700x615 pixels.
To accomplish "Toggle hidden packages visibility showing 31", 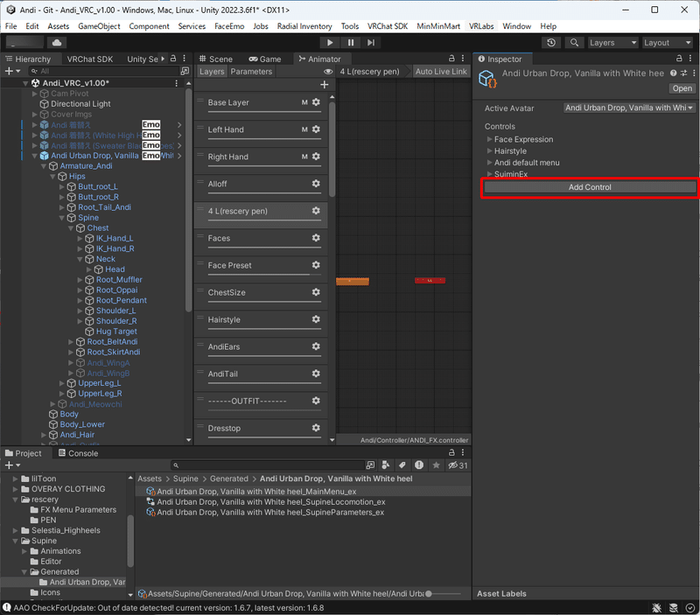I will [x=458, y=465].
